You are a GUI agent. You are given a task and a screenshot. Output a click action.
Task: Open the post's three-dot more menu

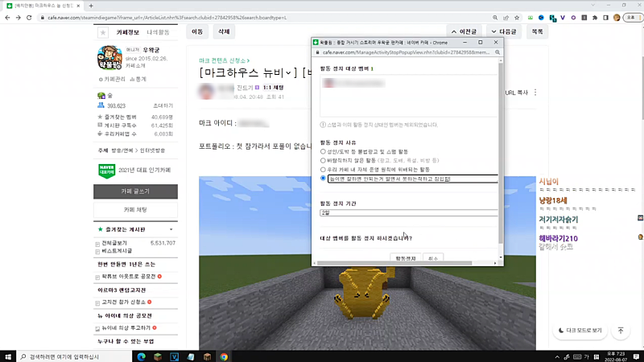pyautogui.click(x=535, y=93)
